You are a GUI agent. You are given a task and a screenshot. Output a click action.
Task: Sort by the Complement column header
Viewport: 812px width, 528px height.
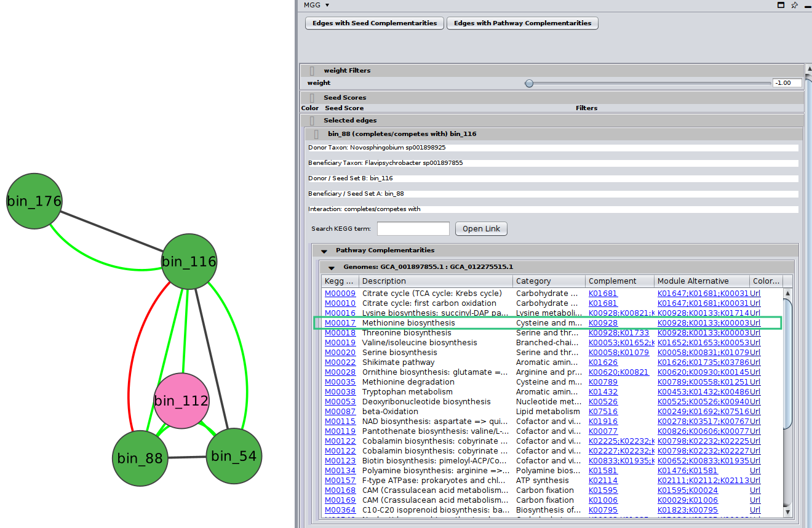(620, 281)
